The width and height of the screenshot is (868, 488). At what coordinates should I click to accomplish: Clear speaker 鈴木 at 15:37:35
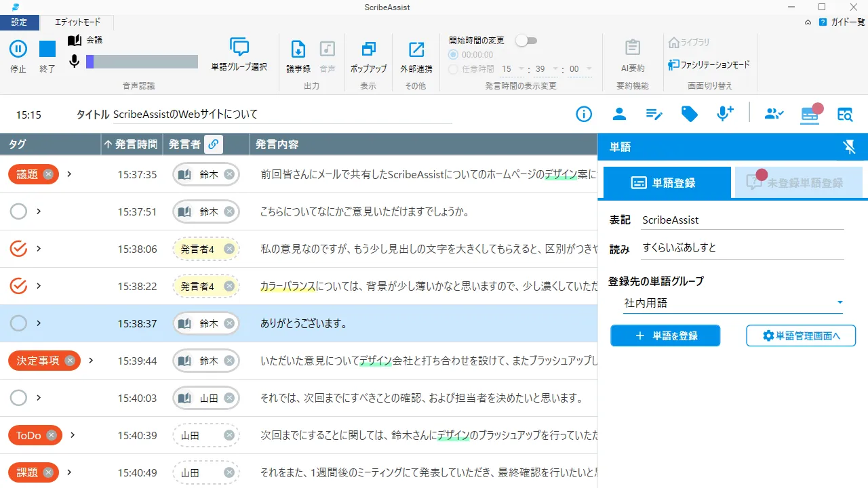(229, 174)
